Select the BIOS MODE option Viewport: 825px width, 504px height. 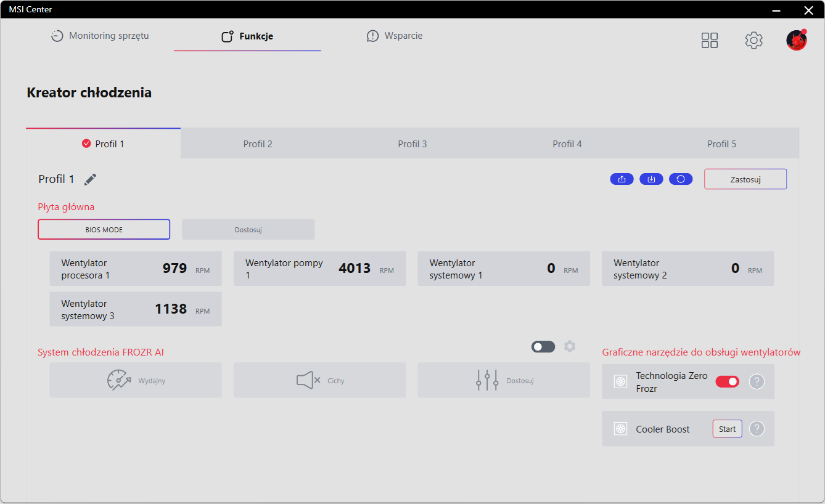coord(104,229)
